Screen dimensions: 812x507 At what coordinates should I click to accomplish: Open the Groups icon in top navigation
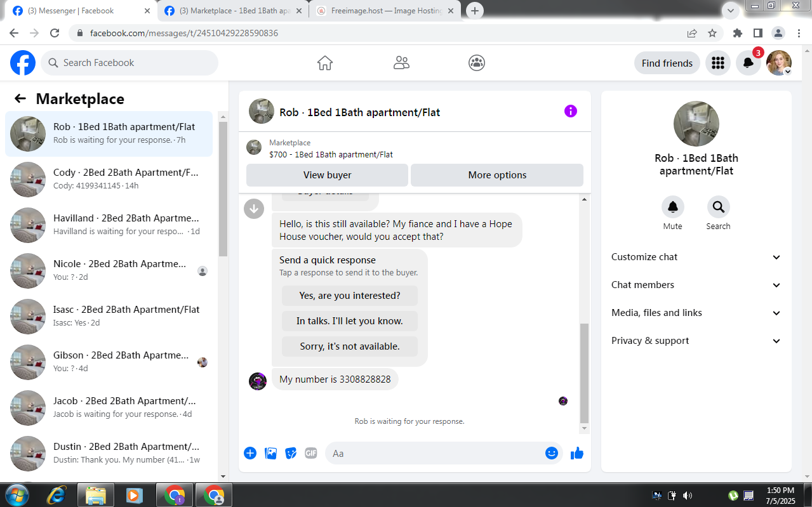477,63
